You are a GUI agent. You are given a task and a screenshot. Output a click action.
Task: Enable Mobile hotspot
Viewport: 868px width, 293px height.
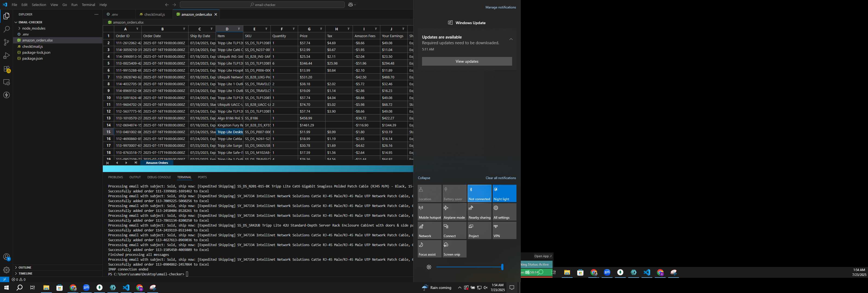point(430,212)
